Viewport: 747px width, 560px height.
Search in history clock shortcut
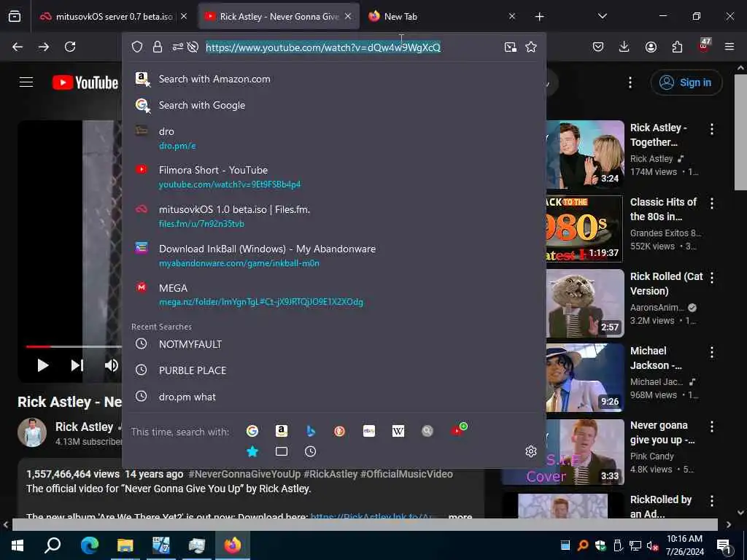coord(310,451)
